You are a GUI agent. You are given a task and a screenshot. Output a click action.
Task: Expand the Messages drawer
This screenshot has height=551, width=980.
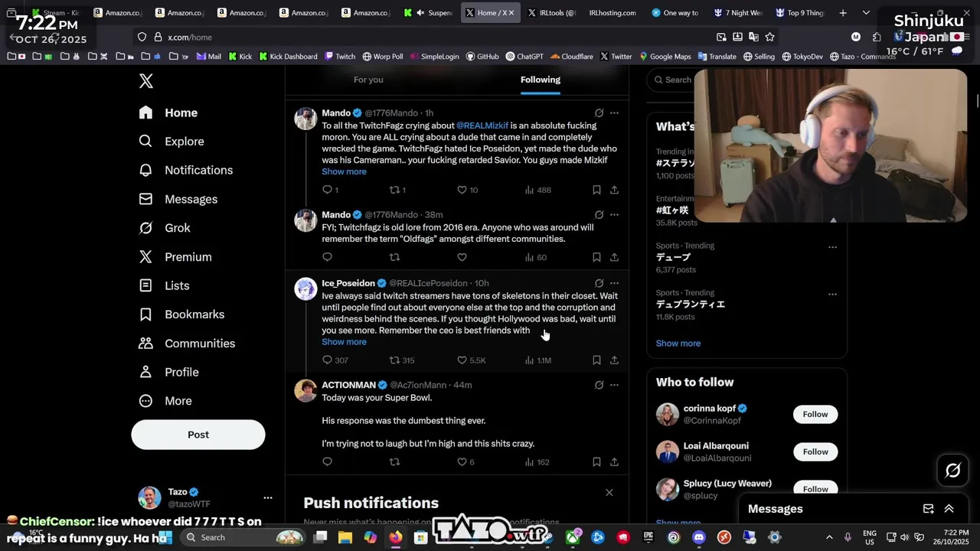click(949, 509)
